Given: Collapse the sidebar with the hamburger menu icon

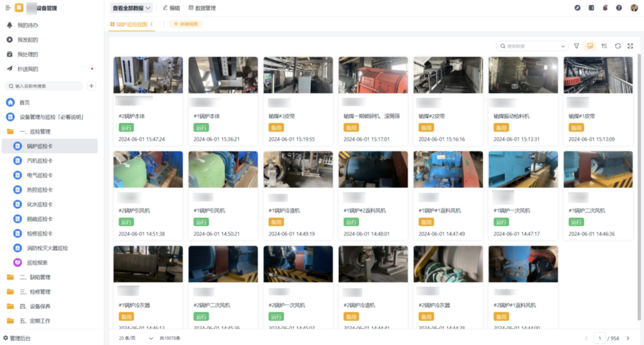Looking at the screenshot, I should click(x=8, y=8).
